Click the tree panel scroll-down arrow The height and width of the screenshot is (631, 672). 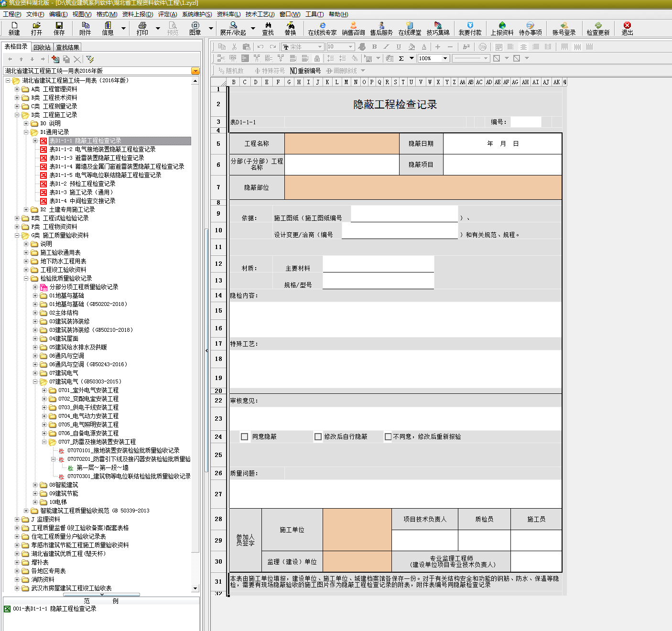coord(195,588)
